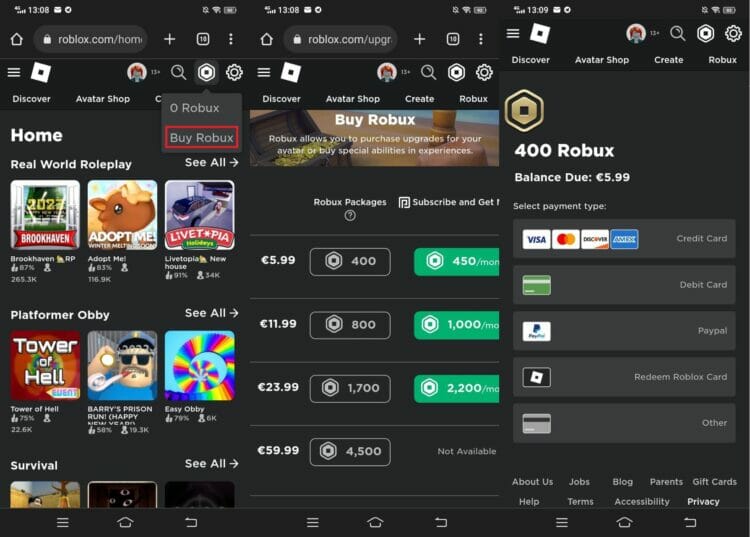
Task: Select Avatar Shop tab in left screen
Action: pos(102,99)
